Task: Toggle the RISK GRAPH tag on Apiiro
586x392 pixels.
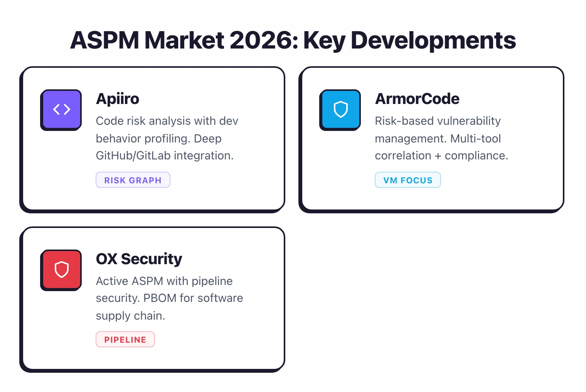Action: tap(133, 180)
